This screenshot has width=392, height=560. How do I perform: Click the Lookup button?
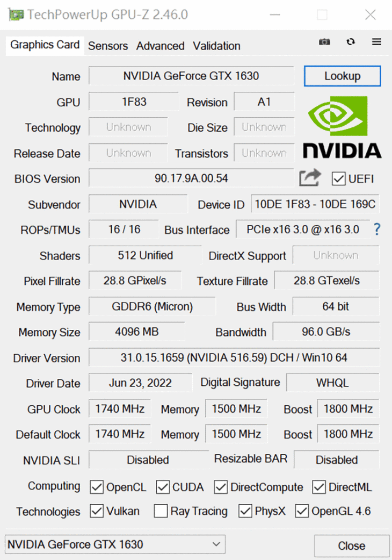point(343,76)
